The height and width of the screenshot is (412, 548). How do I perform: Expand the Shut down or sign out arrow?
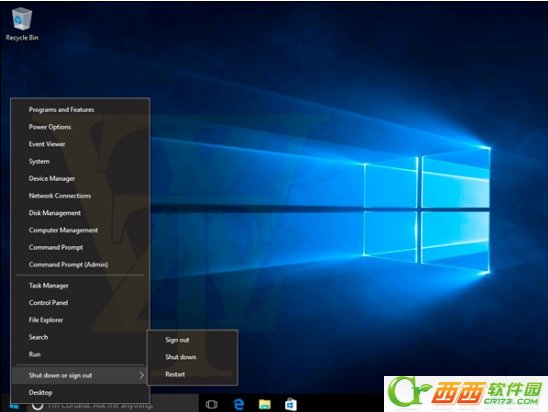[x=141, y=375]
